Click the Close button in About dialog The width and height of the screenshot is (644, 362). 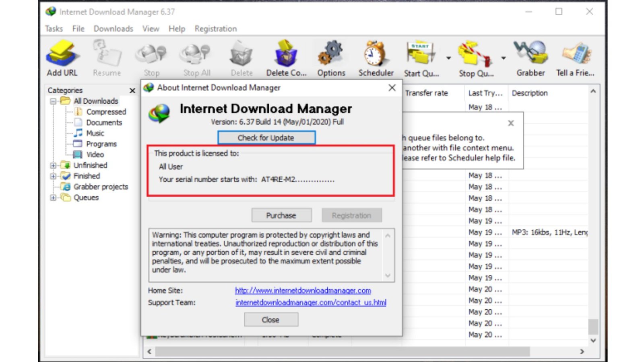pyautogui.click(x=271, y=320)
